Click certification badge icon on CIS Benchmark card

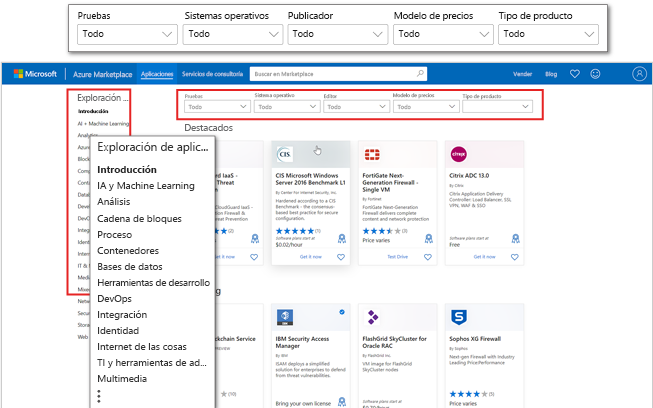pos(341,239)
